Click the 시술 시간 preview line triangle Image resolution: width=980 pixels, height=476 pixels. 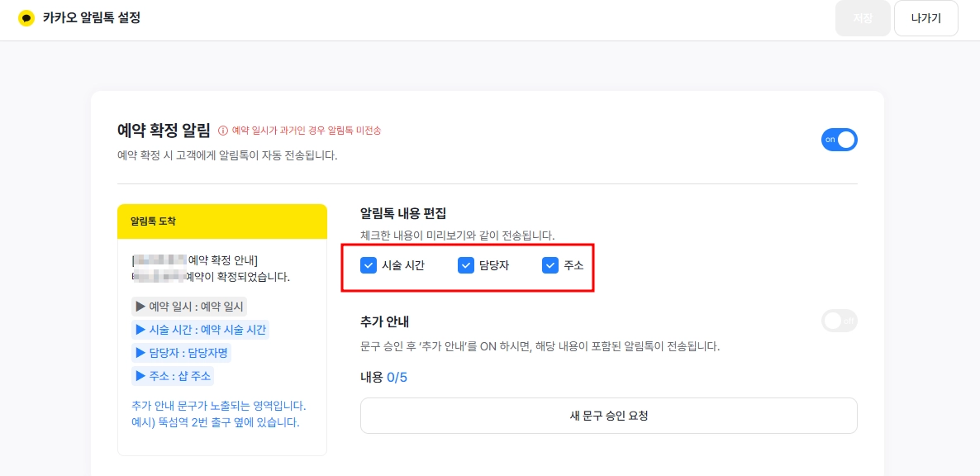coord(140,330)
